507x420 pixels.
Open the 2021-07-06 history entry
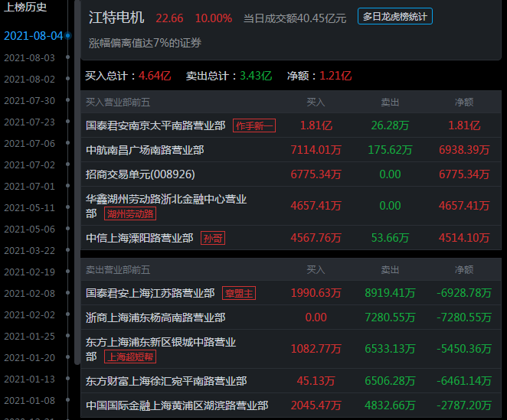(x=29, y=144)
